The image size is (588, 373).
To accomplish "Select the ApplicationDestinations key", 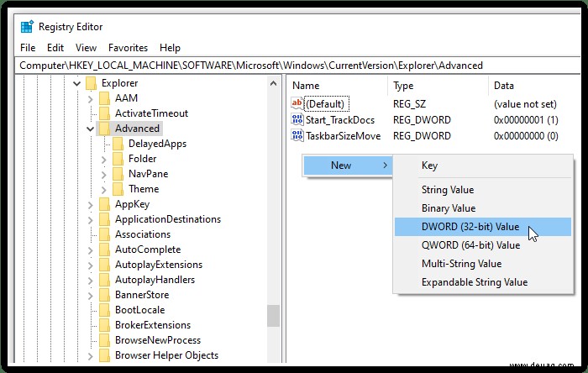I will (168, 219).
